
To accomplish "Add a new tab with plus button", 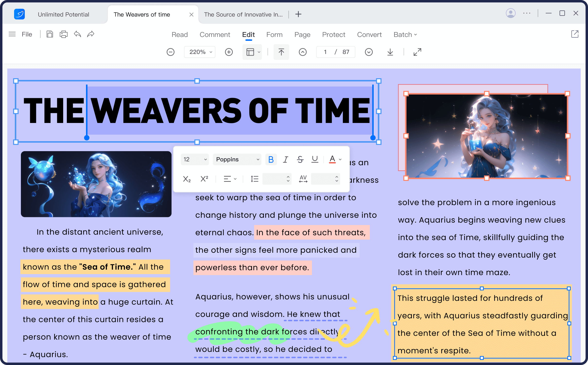I will click(x=298, y=14).
